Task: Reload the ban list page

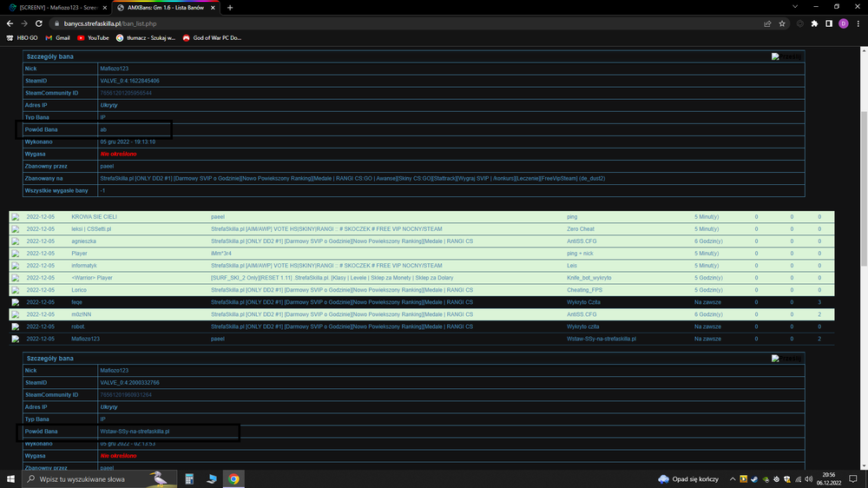Action: [39, 23]
